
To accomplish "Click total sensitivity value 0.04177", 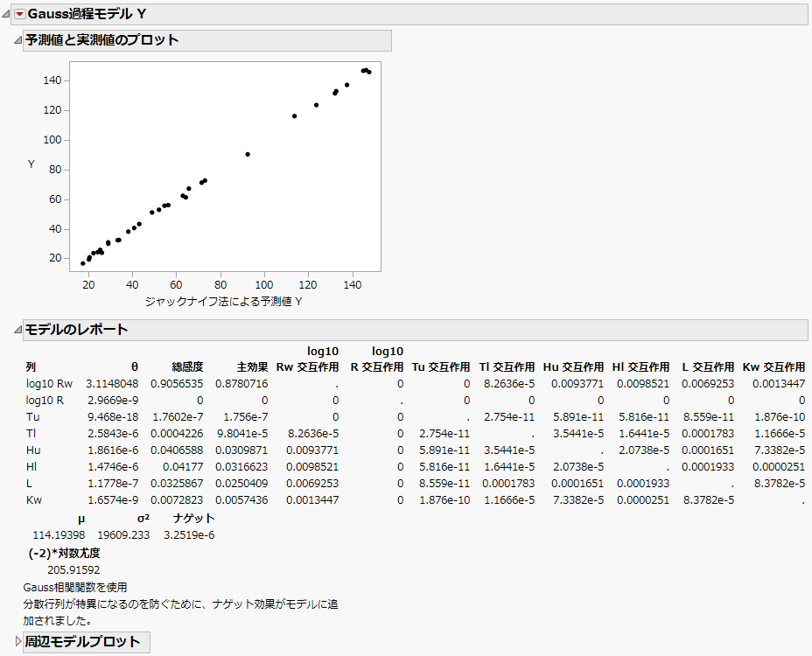I will (x=183, y=466).
